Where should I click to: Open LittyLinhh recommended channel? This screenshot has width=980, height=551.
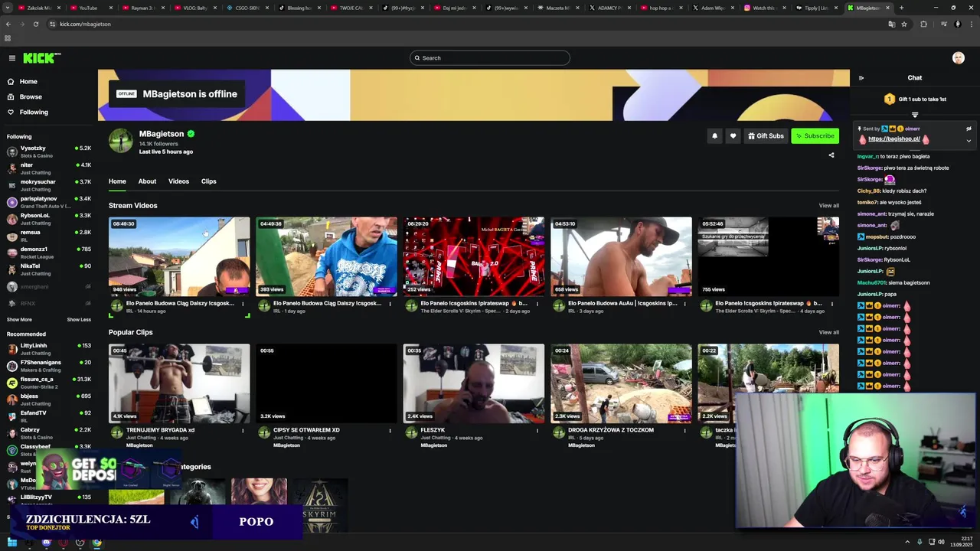49,349
